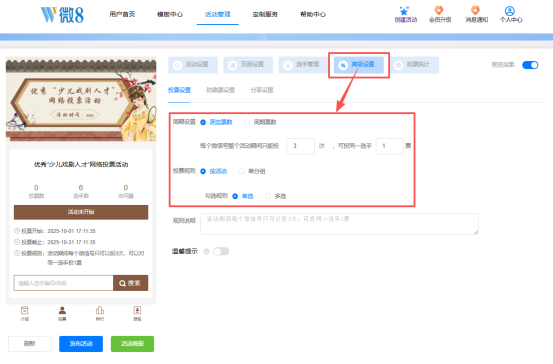
Task: Switch to the 投票统计 tab
Action: pyautogui.click(x=414, y=65)
